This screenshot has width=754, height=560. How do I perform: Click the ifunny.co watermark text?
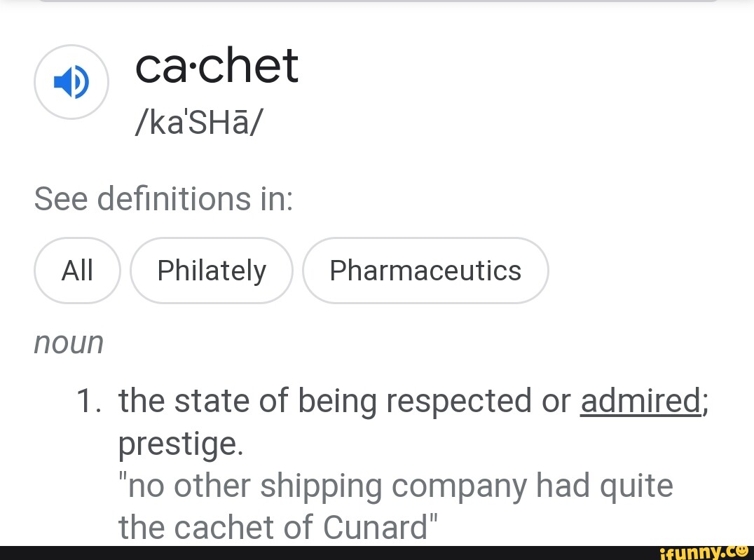coord(695,553)
